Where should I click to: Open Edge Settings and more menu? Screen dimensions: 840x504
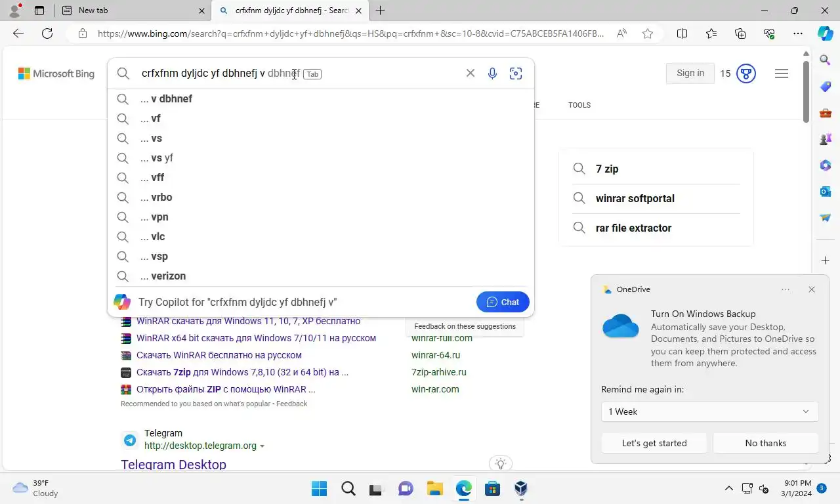tap(798, 33)
